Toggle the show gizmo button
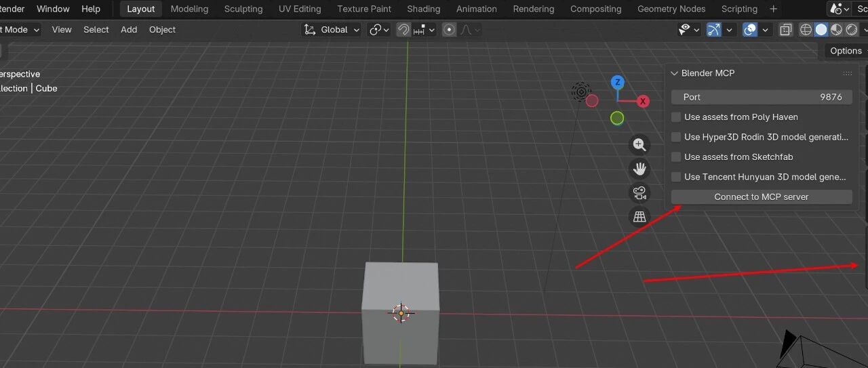The image size is (868, 368). click(x=713, y=30)
